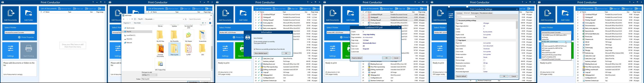Click OK in the Information dialog
Image resolution: width=644 pixels, height=83 pixels.
pyautogui.click(x=286, y=53)
